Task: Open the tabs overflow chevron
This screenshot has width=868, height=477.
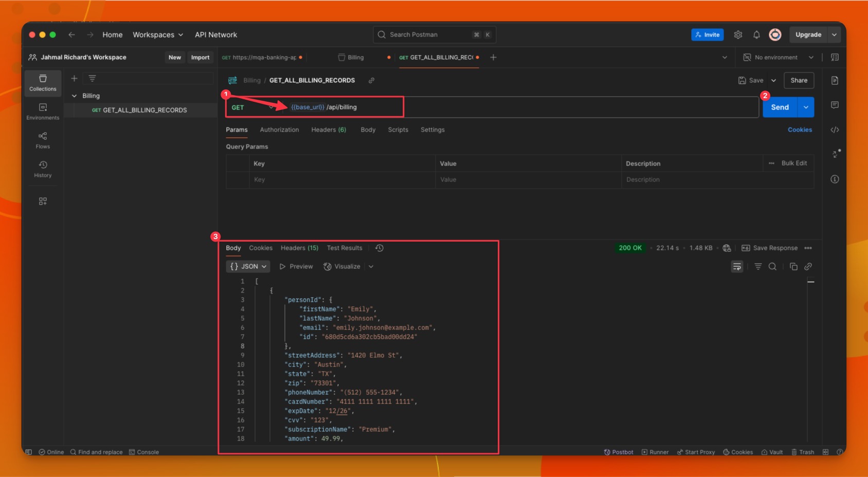Action: (725, 57)
